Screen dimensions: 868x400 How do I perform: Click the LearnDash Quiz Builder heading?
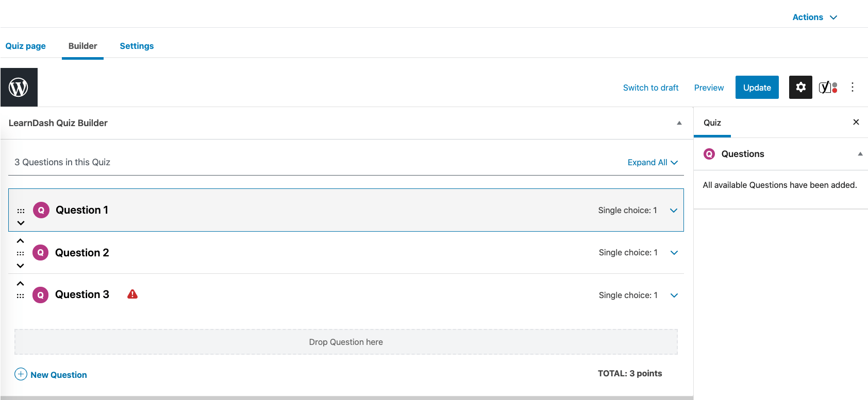58,123
